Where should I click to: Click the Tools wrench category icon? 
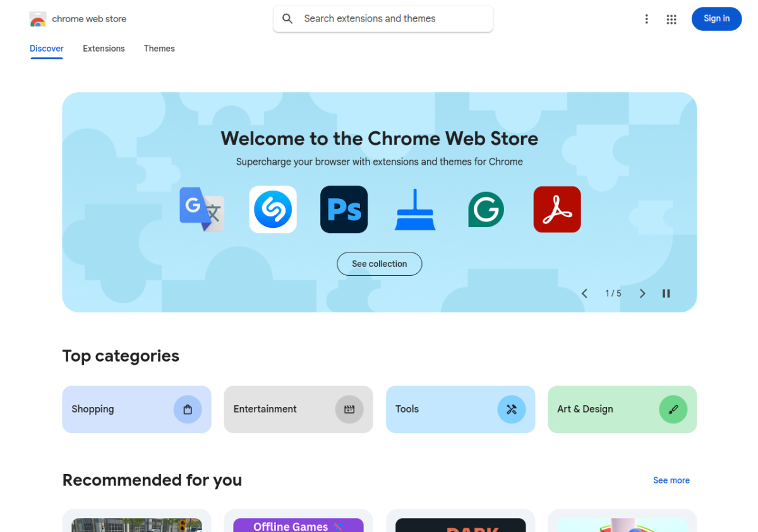click(x=512, y=410)
